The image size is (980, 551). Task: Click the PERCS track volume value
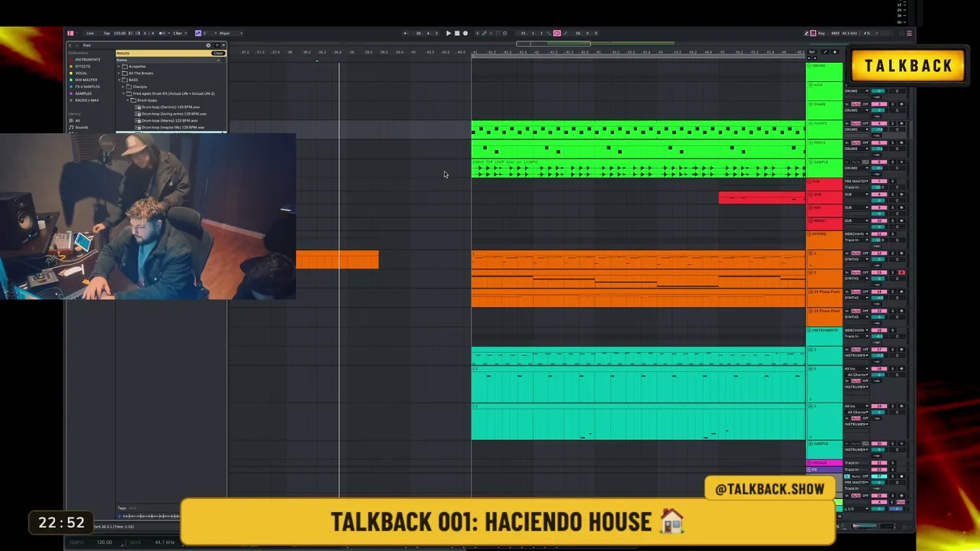click(878, 148)
